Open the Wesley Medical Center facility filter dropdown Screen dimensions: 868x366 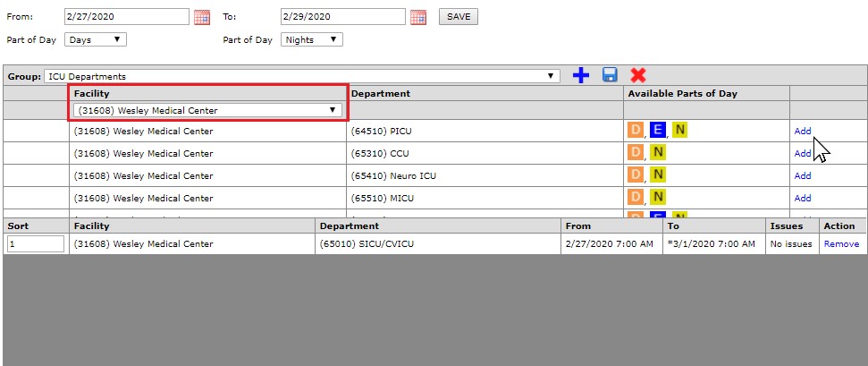[x=207, y=110]
